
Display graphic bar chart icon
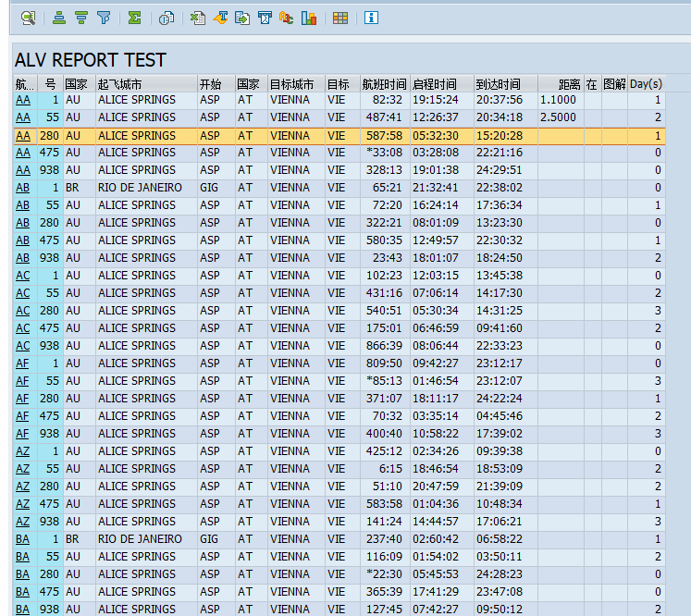(309, 18)
